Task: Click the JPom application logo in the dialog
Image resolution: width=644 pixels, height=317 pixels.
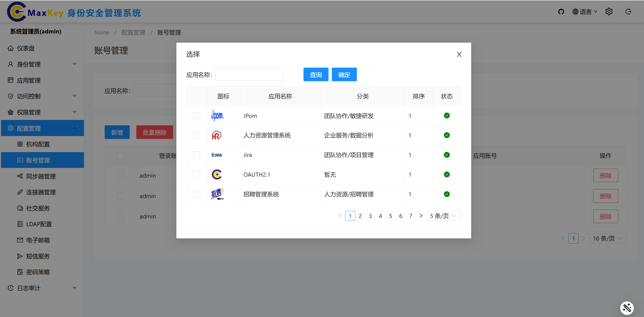Action: pyautogui.click(x=217, y=116)
